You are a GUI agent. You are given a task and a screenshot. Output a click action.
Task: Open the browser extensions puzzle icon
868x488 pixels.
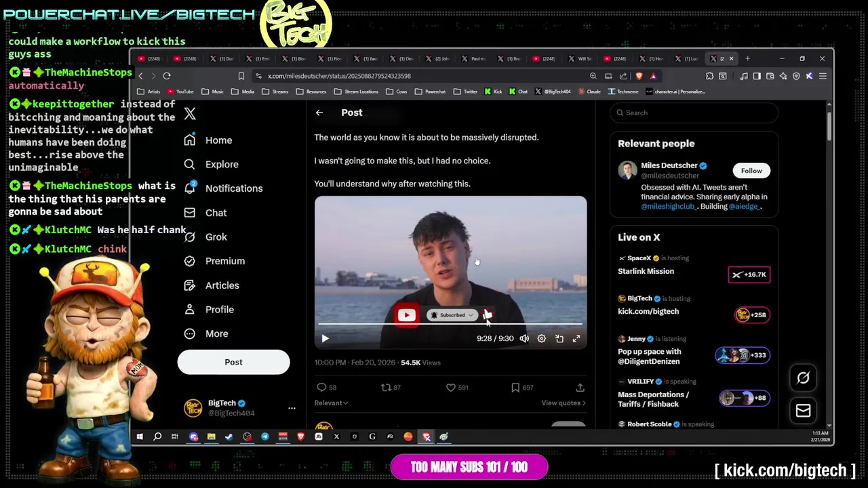click(709, 76)
